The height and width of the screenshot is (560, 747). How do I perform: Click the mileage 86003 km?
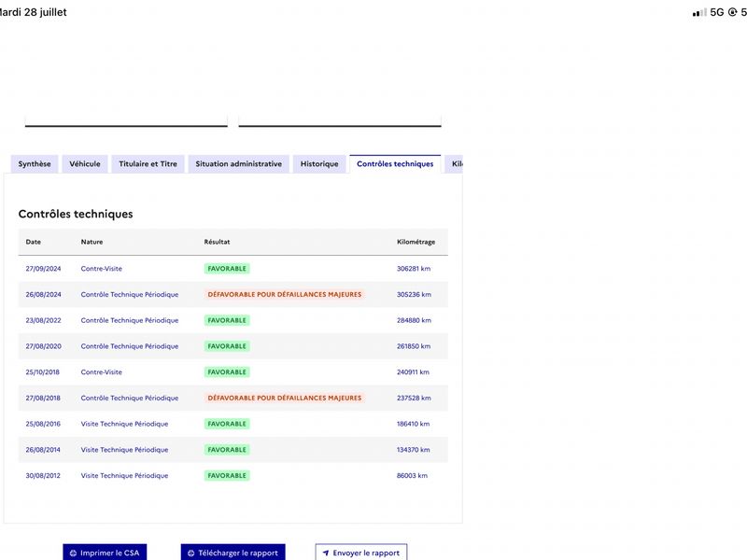(x=412, y=475)
